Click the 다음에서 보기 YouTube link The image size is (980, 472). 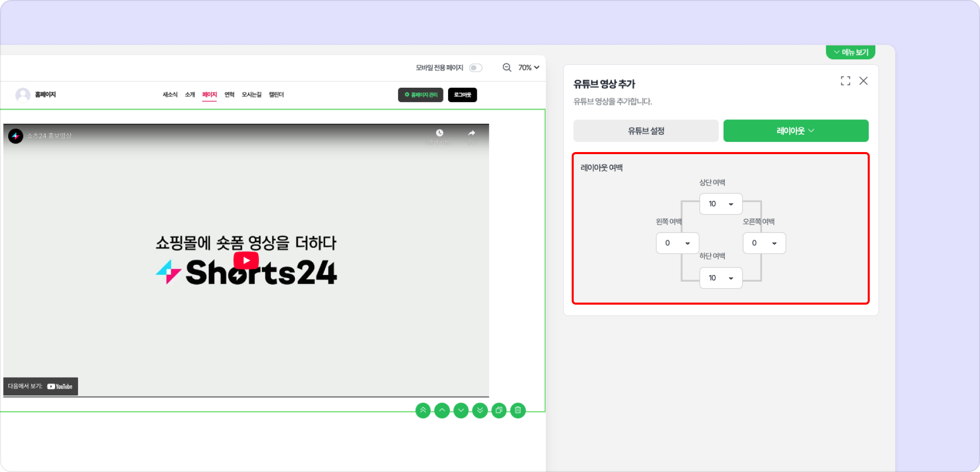pos(40,386)
